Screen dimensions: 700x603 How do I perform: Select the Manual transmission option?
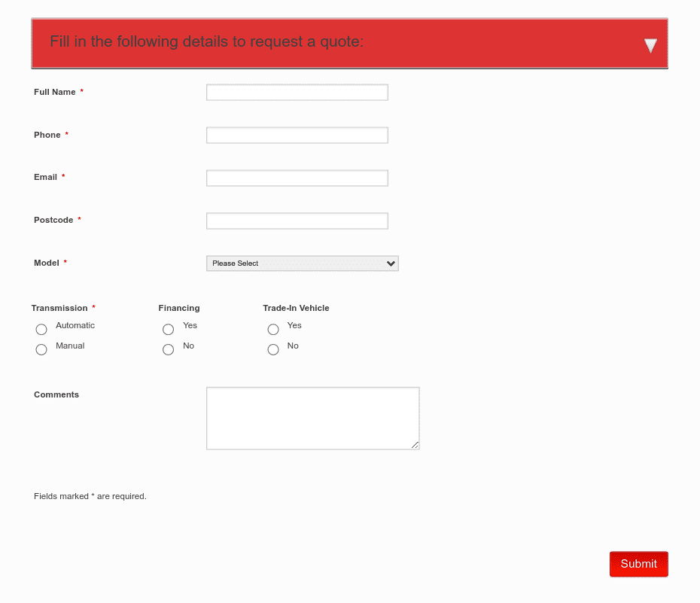click(x=41, y=349)
